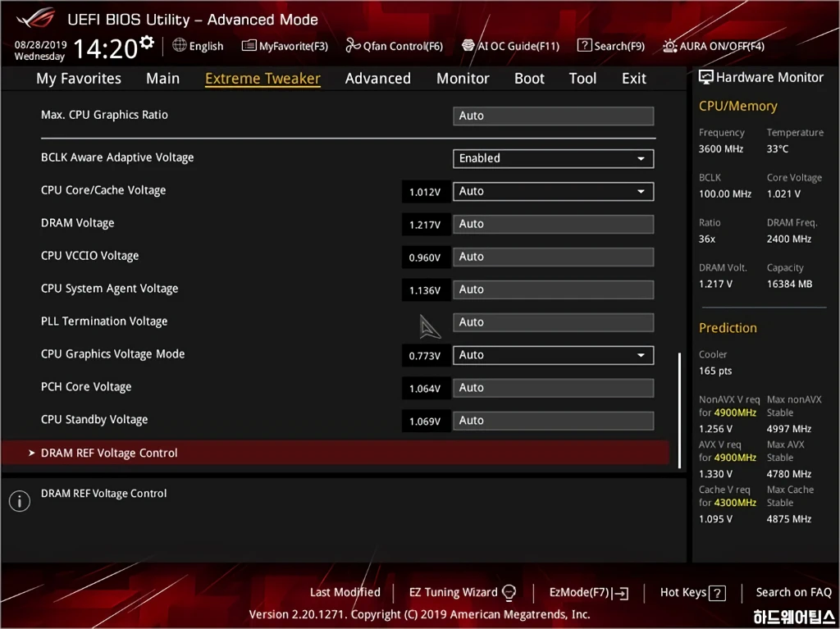
Task: Click the Hot Keys question mark box
Action: [717, 593]
